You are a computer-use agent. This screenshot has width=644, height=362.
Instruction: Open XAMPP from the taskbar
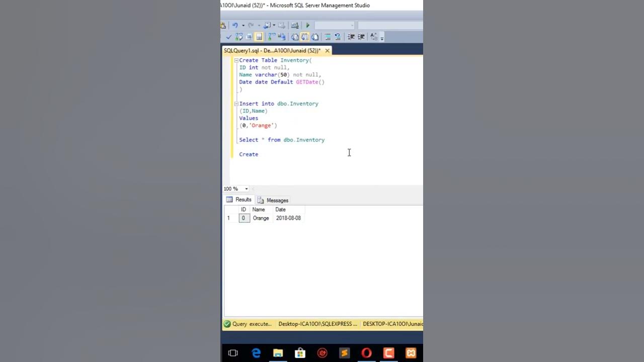411,353
